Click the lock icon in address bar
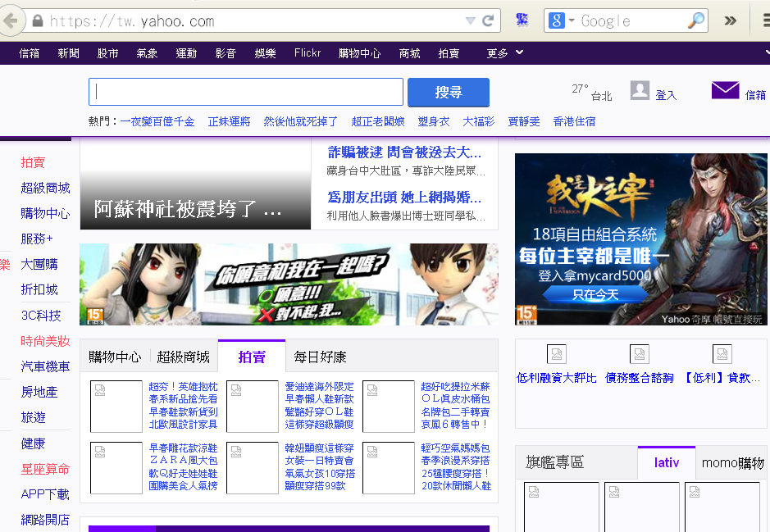This screenshot has height=532, width=770. click(x=38, y=20)
